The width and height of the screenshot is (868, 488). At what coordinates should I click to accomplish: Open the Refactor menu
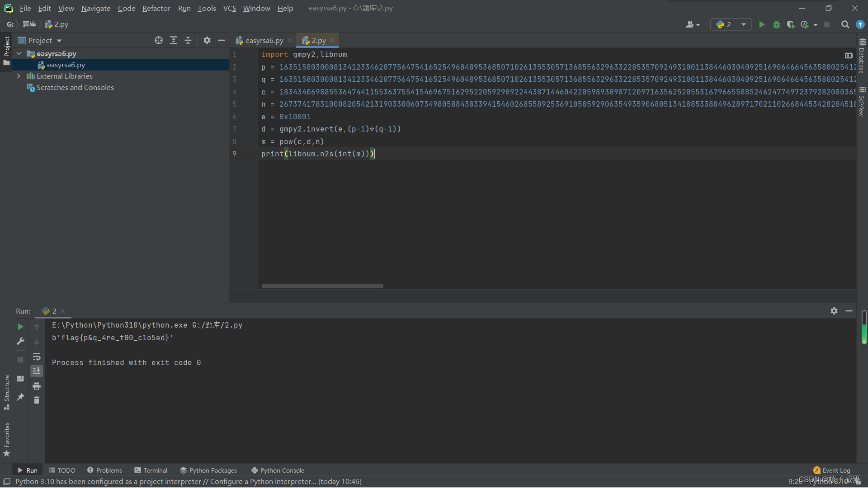point(156,8)
